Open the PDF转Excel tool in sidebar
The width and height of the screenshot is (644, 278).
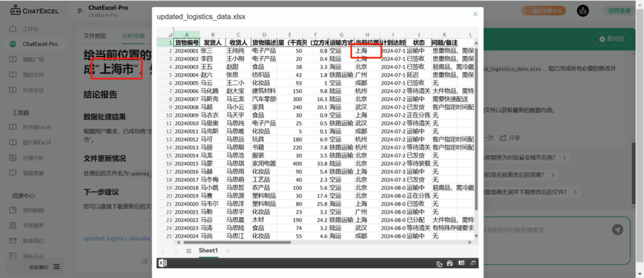[x=36, y=127]
